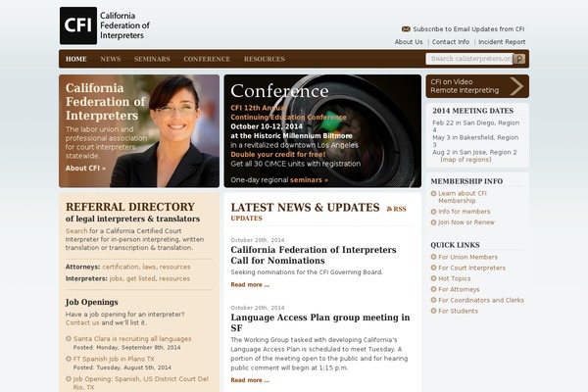The image size is (588, 392).
Task: Click the Search calinterpreters.org input field
Action: [469, 59]
